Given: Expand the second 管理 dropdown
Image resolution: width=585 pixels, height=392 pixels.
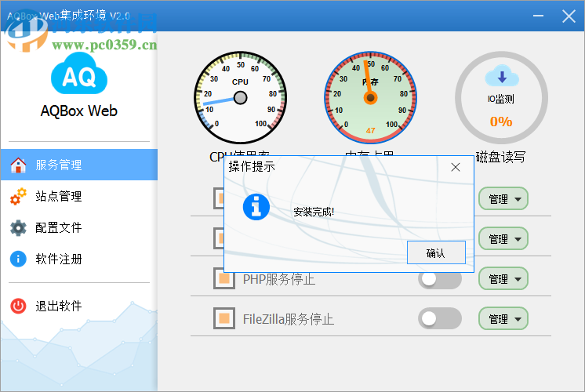Looking at the screenshot, I should [503, 238].
